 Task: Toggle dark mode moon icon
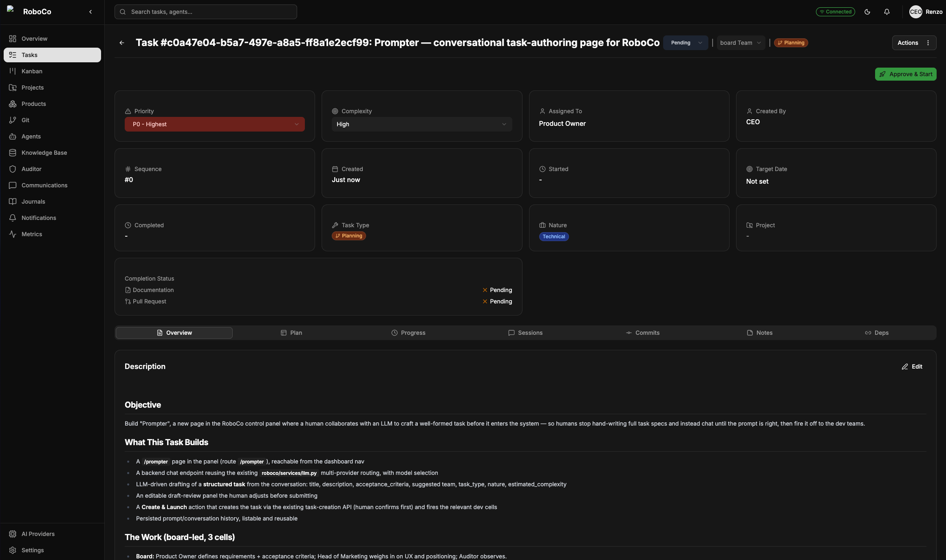tap(867, 12)
